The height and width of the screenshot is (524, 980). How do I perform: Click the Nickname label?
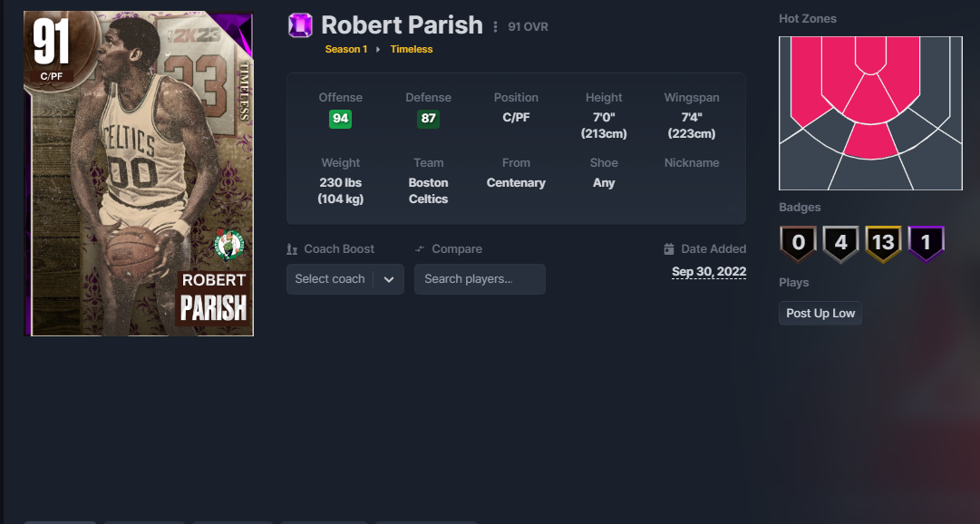691,162
